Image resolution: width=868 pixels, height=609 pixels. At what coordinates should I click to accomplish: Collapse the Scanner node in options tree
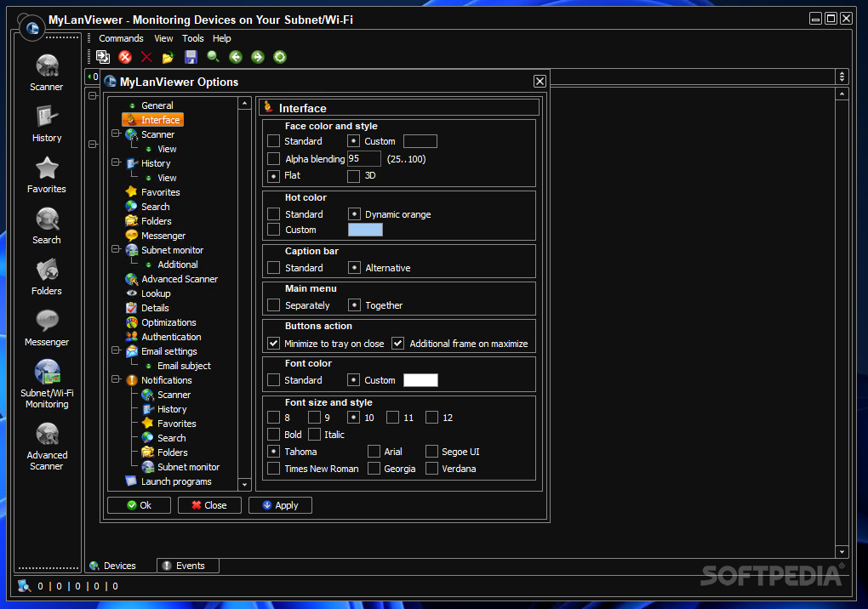(116, 134)
